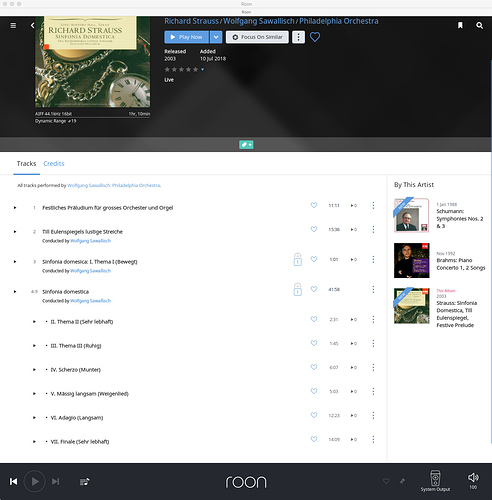Screen dimensions: 492x500
Task: Switch to the Credits tab
Action: point(54,164)
